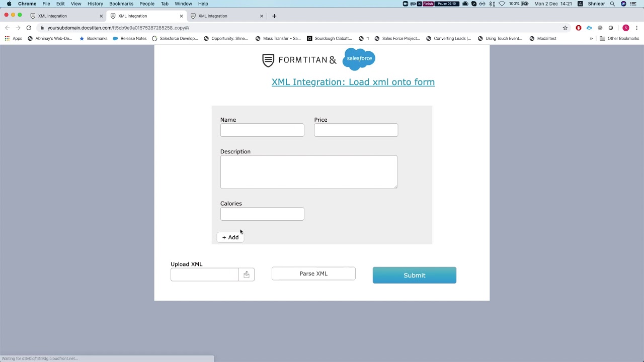Open the Opportunity: Shne... bookmark

226,38
